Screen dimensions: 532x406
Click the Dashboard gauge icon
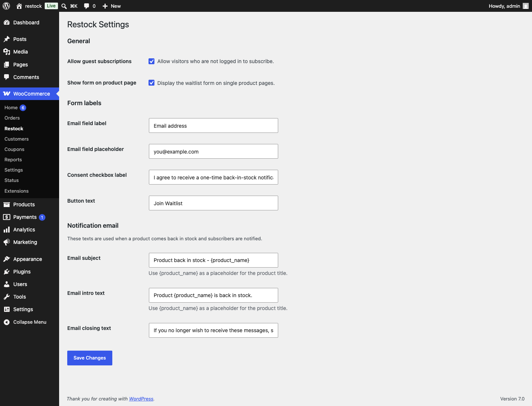(7, 23)
